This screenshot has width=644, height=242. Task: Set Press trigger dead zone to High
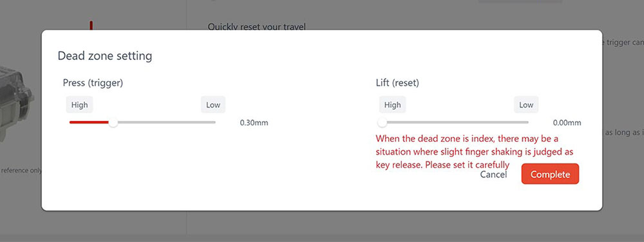79,105
